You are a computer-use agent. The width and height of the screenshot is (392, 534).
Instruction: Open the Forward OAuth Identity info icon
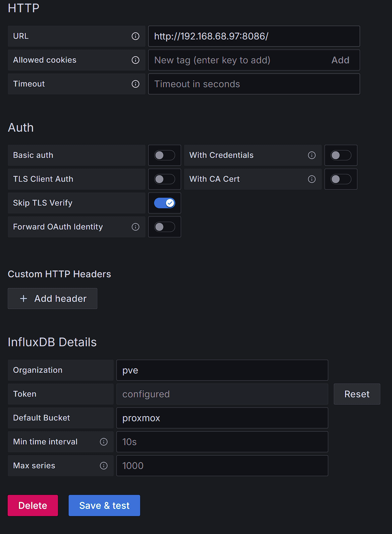[136, 227]
